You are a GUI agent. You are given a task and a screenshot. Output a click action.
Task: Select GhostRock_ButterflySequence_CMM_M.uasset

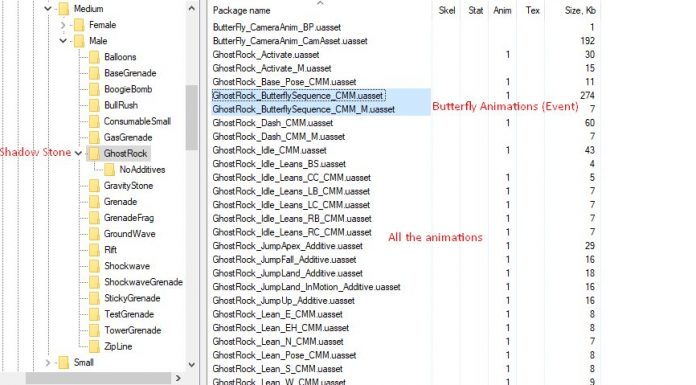point(304,109)
